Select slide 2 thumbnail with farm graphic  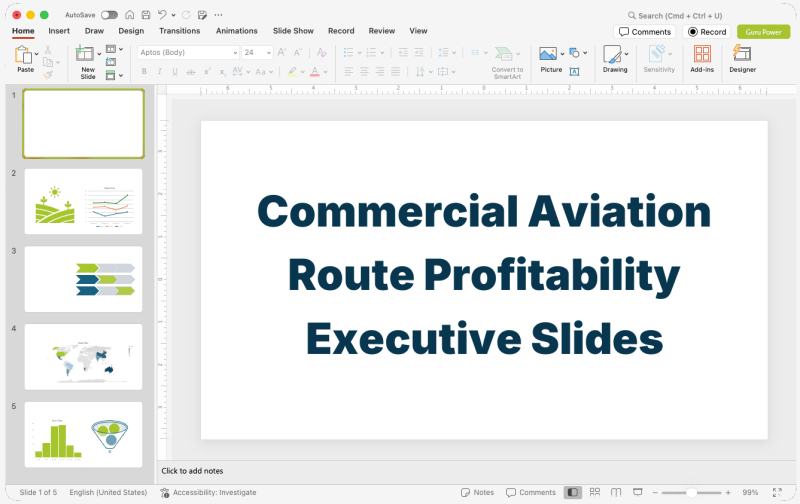84,201
